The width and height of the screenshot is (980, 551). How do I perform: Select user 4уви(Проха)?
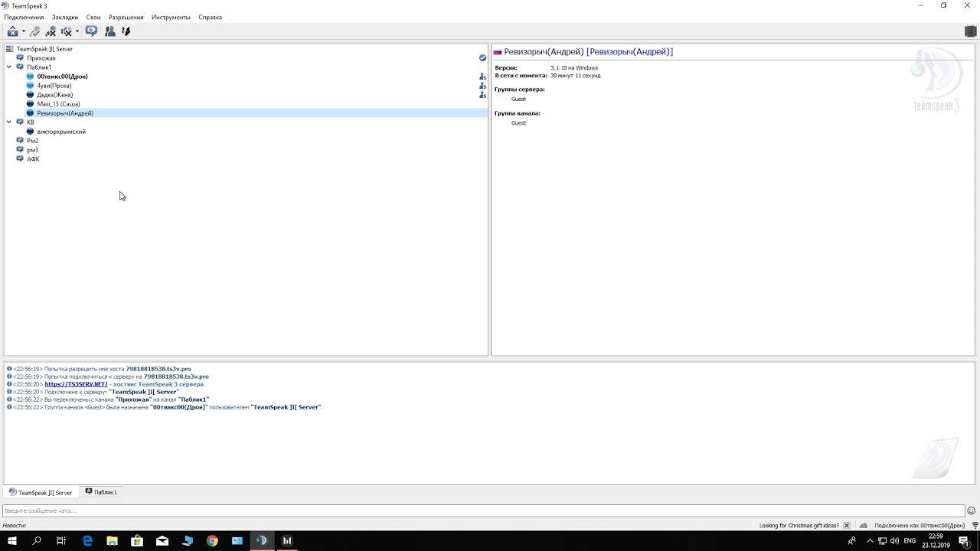click(54, 86)
